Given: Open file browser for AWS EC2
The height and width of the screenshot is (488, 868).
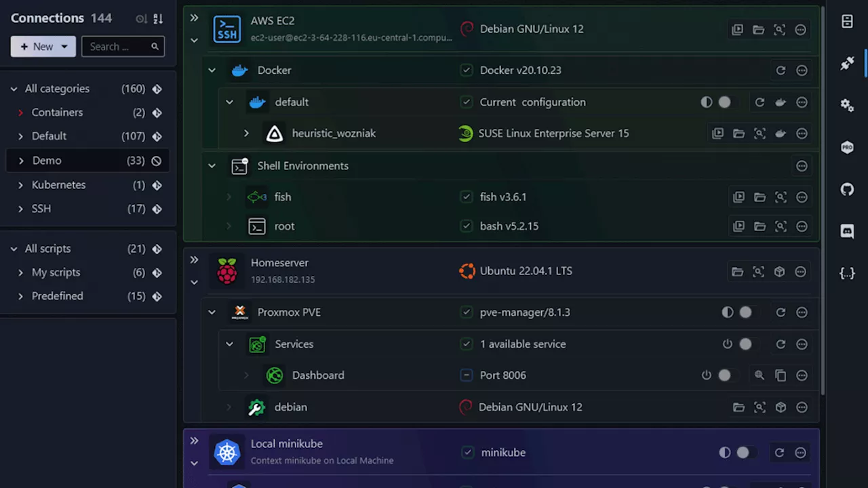Looking at the screenshot, I should point(758,30).
